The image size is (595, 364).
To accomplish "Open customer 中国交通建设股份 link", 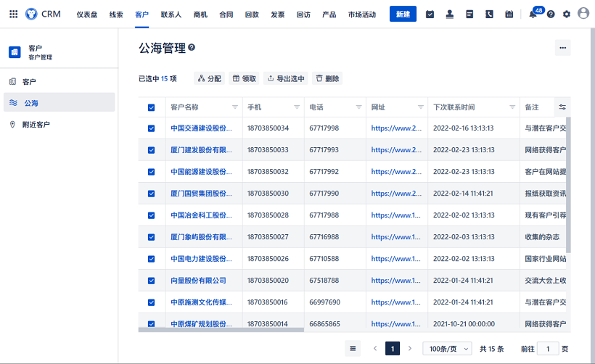I will point(201,128).
